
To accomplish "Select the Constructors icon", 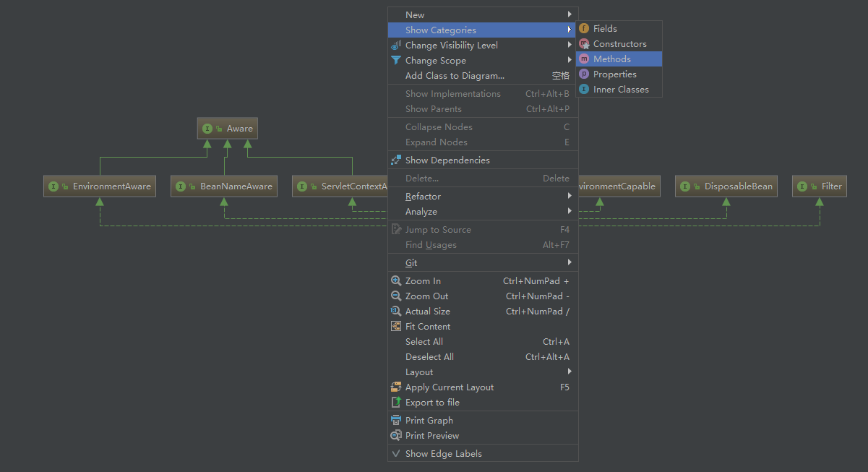I will click(584, 43).
